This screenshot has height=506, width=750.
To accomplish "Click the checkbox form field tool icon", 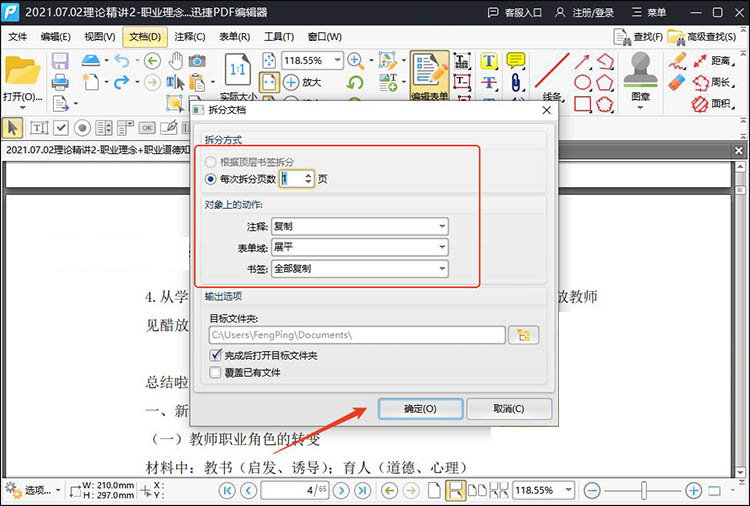I will [61, 128].
